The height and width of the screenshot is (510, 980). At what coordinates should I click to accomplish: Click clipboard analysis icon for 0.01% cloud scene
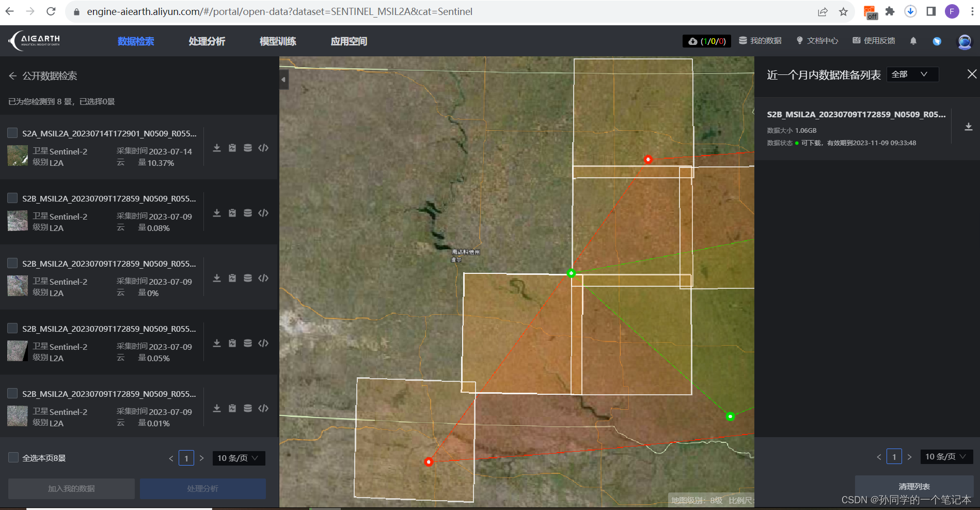point(232,408)
